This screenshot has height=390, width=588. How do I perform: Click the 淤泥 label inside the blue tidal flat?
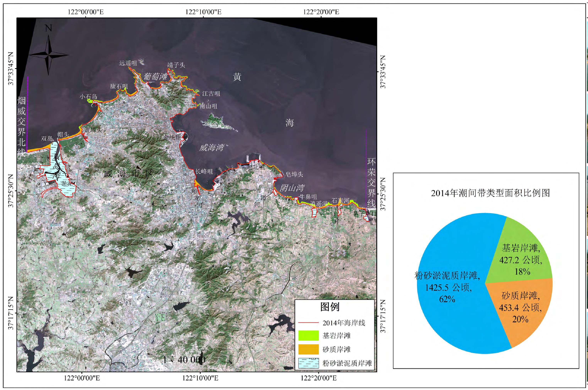[x=67, y=184]
